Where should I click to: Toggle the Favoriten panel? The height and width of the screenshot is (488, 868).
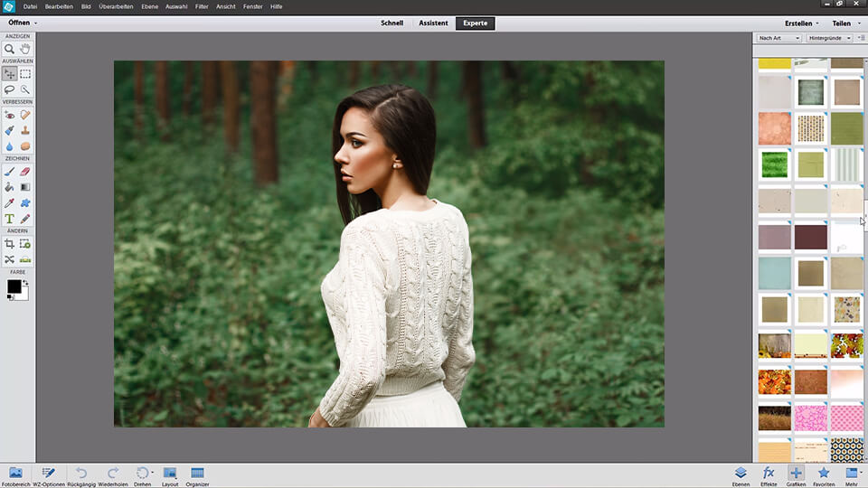(x=824, y=476)
